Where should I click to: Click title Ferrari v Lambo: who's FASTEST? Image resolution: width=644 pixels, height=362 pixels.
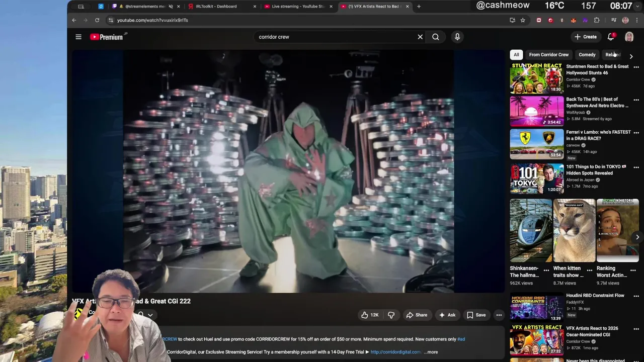click(598, 135)
